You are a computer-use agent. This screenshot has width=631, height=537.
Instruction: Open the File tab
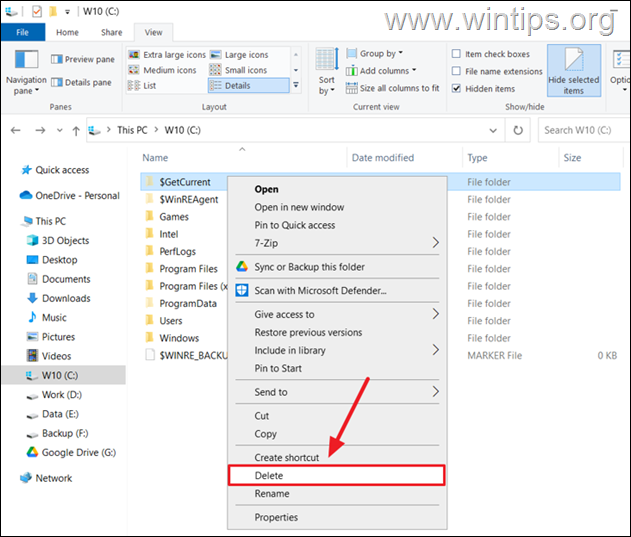point(23,32)
